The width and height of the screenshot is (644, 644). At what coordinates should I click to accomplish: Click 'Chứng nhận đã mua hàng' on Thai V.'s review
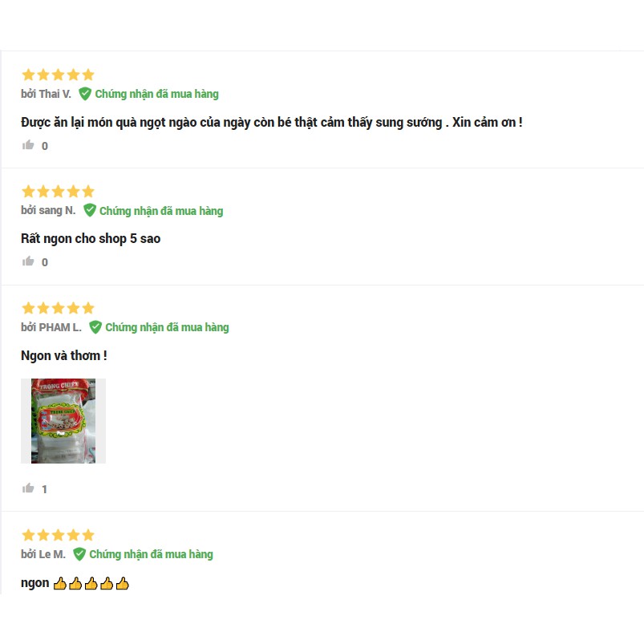pos(156,94)
